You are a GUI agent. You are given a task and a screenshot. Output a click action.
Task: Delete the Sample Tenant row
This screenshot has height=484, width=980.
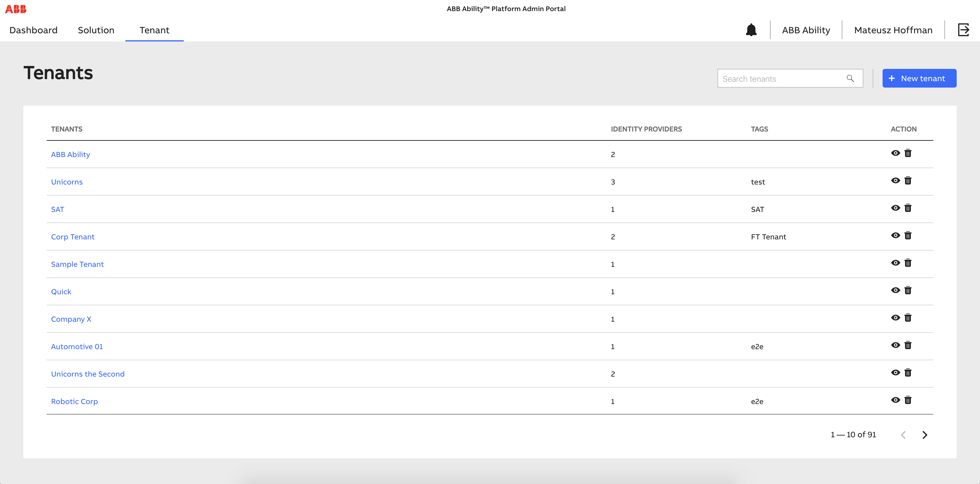tap(908, 263)
